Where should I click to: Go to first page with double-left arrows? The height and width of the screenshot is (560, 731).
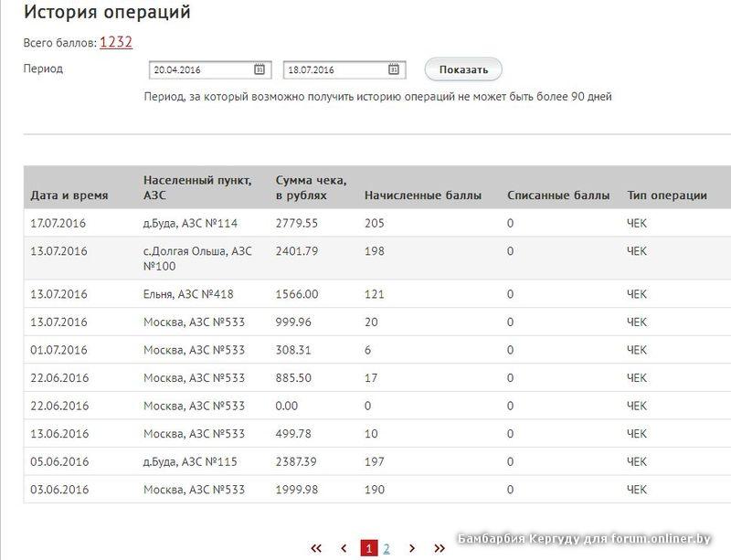(316, 548)
